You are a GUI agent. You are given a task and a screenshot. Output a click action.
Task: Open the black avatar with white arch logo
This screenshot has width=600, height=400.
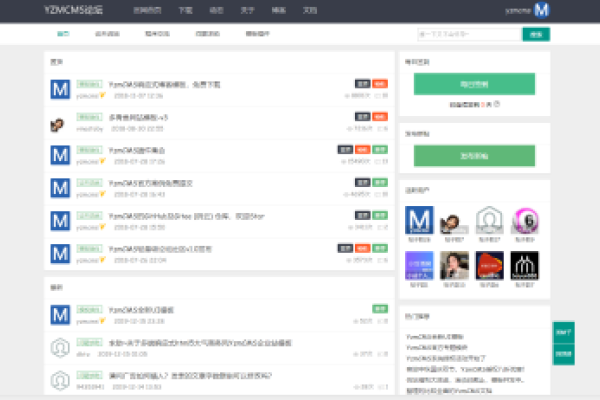tap(525, 265)
